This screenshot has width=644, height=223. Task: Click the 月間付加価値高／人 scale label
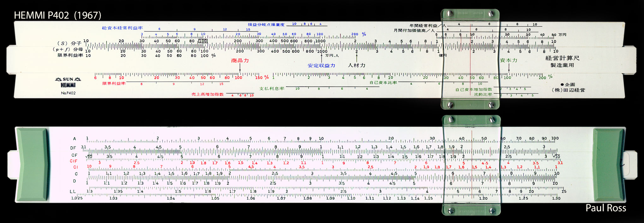pyautogui.click(x=414, y=30)
